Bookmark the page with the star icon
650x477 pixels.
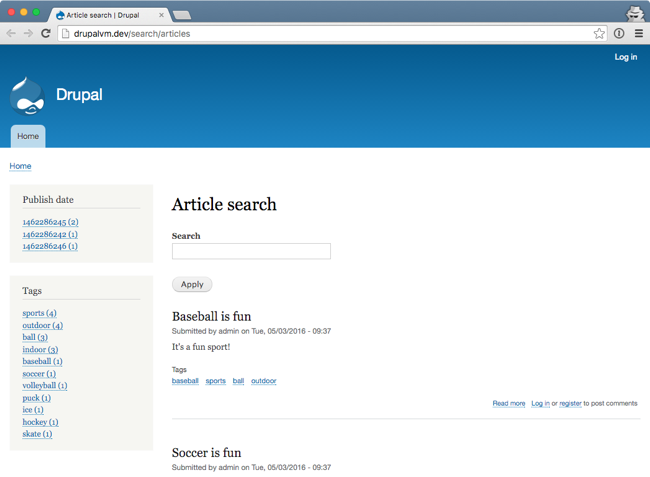click(599, 34)
